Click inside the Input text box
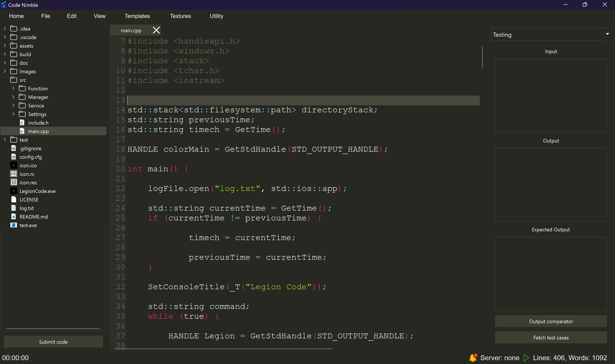 coord(551,95)
